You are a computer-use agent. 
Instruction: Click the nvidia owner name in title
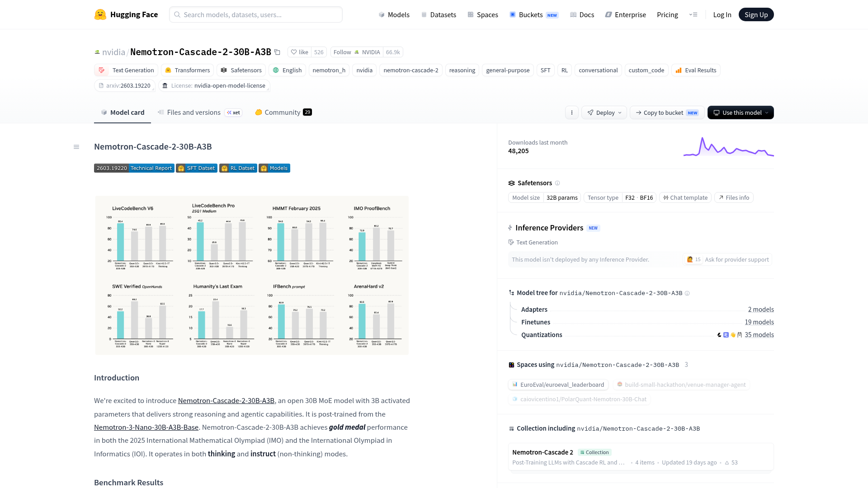[x=113, y=52]
